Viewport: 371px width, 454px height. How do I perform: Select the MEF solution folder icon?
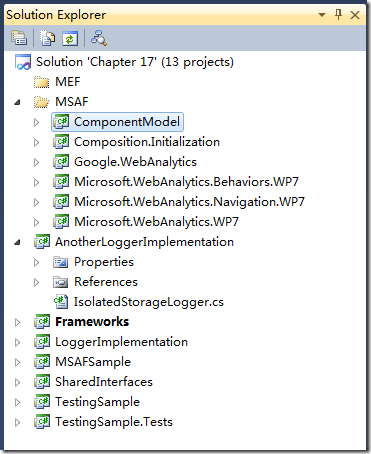[42, 82]
